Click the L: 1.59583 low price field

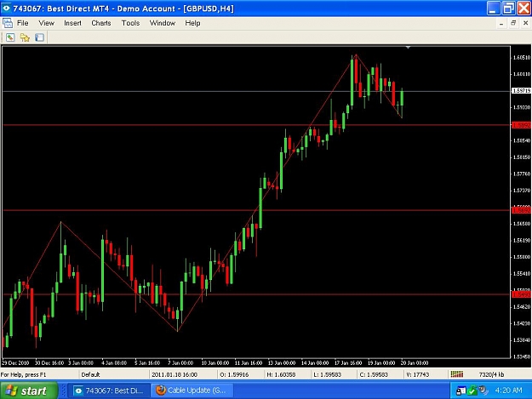pyautogui.click(x=327, y=374)
